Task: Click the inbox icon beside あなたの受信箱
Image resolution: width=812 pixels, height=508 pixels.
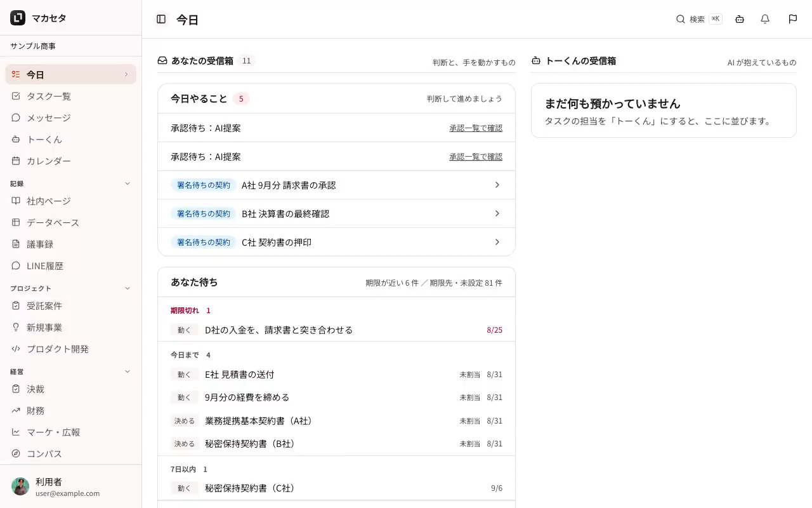Action: point(162,60)
